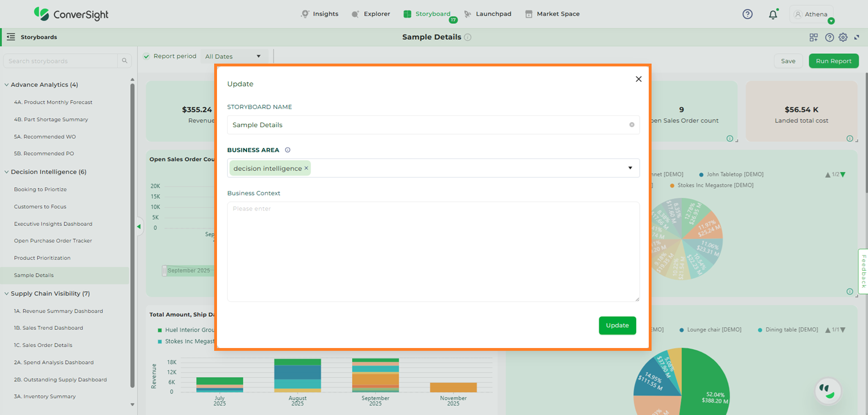Remove the decision intelligence tag
868x415 pixels.
[x=306, y=168]
